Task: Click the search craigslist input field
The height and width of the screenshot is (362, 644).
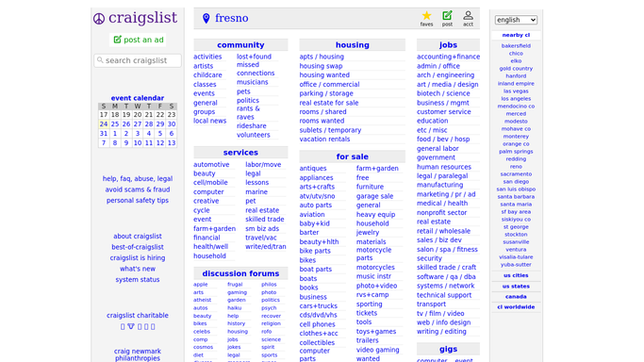Action: [138, 60]
